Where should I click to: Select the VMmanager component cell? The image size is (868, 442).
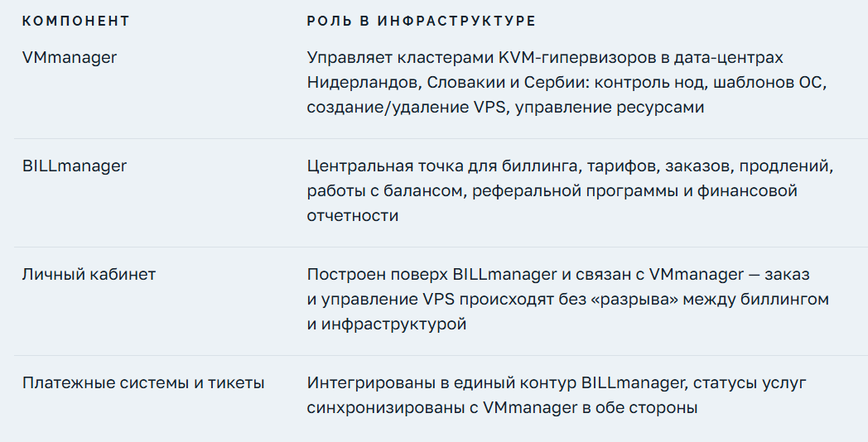click(x=70, y=58)
